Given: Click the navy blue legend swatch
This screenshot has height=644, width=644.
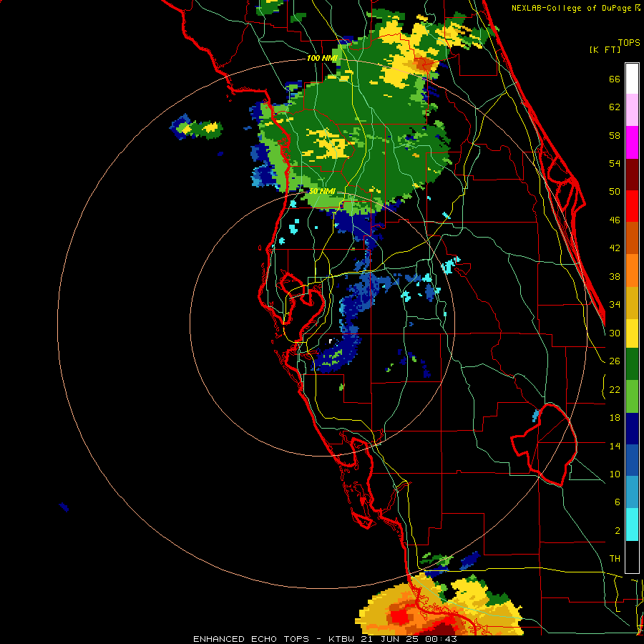Looking at the screenshot, I should tap(632, 429).
